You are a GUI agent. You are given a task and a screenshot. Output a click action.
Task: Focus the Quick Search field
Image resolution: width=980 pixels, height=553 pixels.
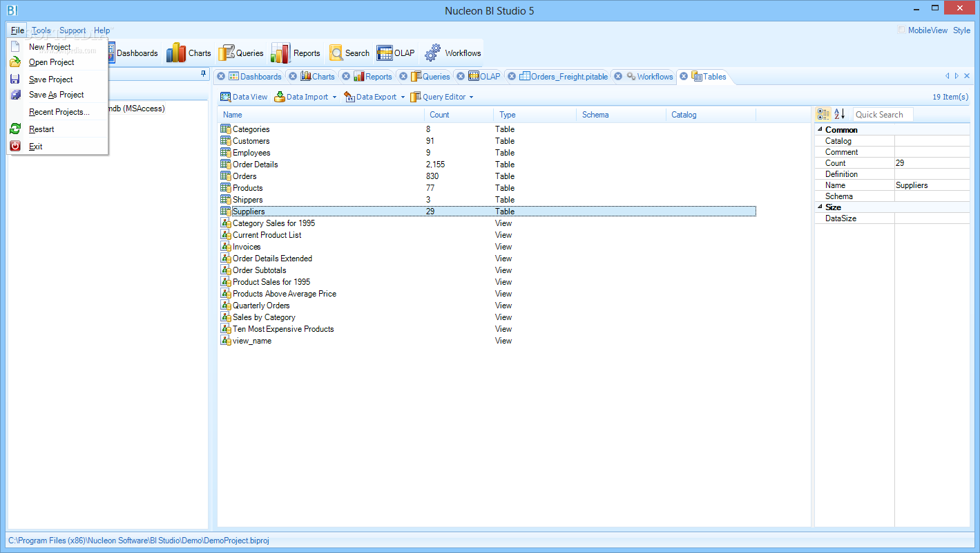(x=883, y=115)
